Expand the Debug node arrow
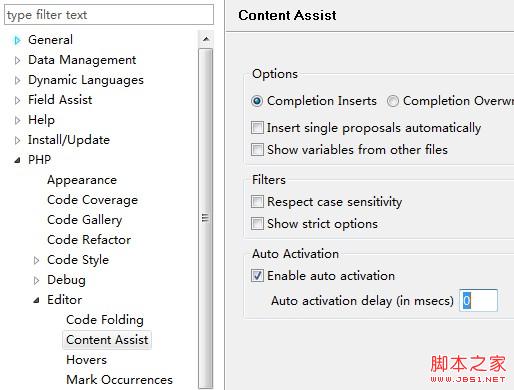The width and height of the screenshot is (514, 390). [x=36, y=280]
